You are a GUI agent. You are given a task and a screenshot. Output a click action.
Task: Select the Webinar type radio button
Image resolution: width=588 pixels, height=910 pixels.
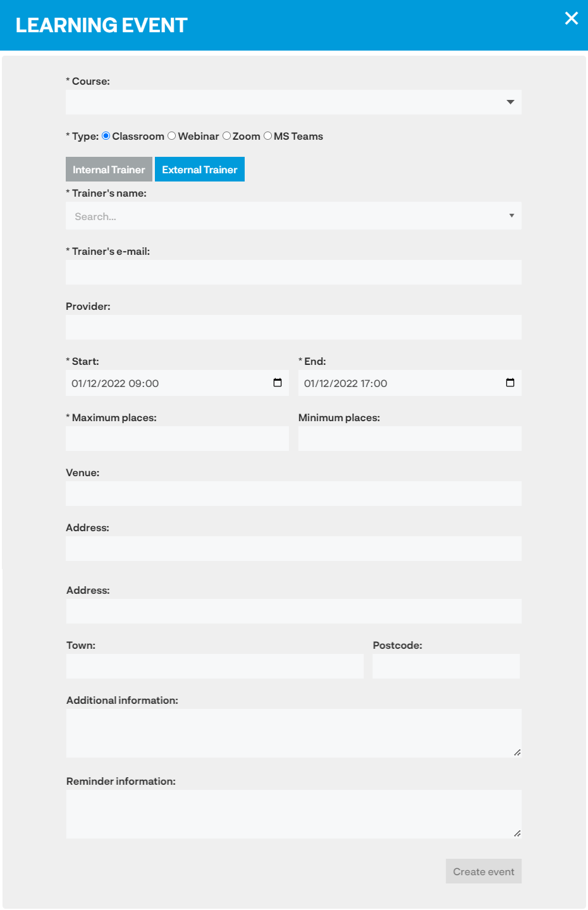pos(171,136)
